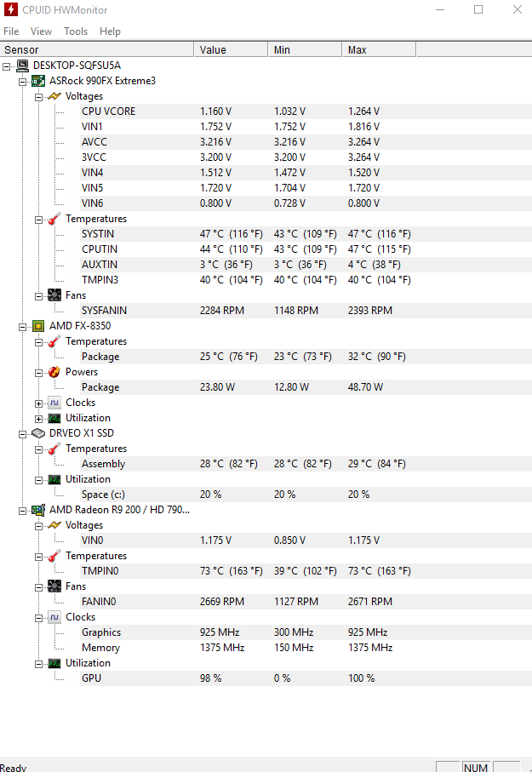Image resolution: width=532 pixels, height=772 pixels.
Task: Click the HWMonitor lightning icon in title bar
Action: click(x=11, y=9)
